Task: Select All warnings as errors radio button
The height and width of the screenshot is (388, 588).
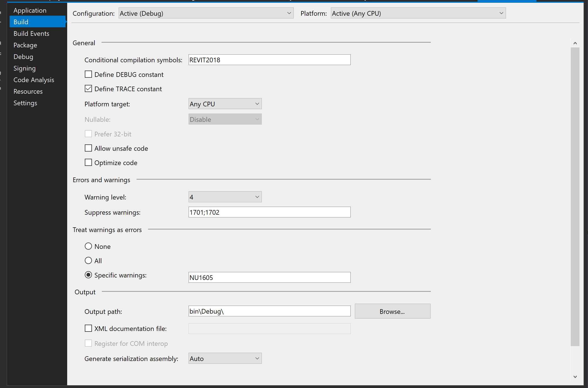Action: coord(88,261)
